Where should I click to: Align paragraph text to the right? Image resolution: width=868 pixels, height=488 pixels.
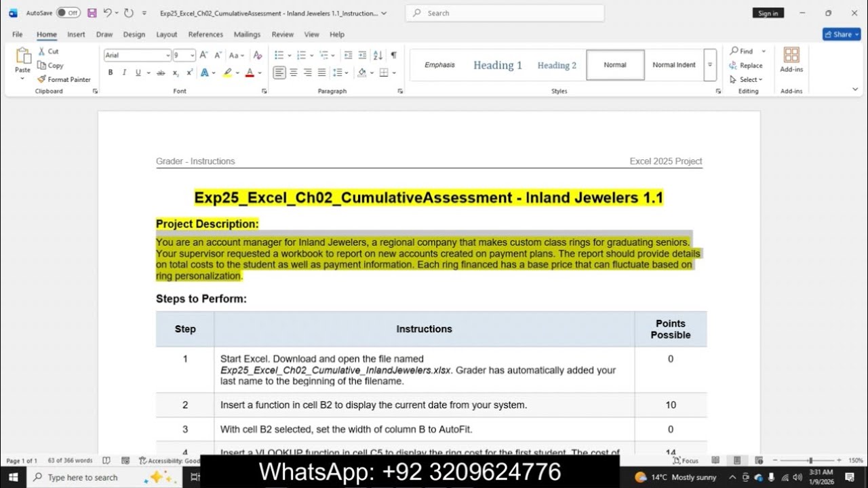point(308,73)
